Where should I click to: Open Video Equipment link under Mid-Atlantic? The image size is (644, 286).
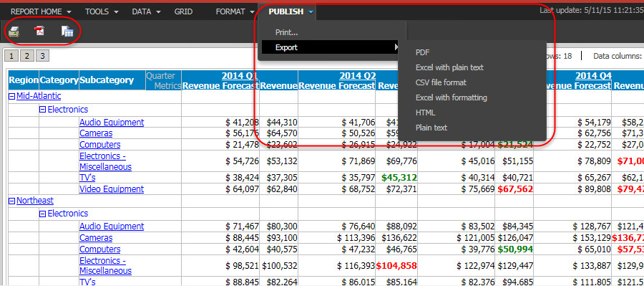point(112,189)
